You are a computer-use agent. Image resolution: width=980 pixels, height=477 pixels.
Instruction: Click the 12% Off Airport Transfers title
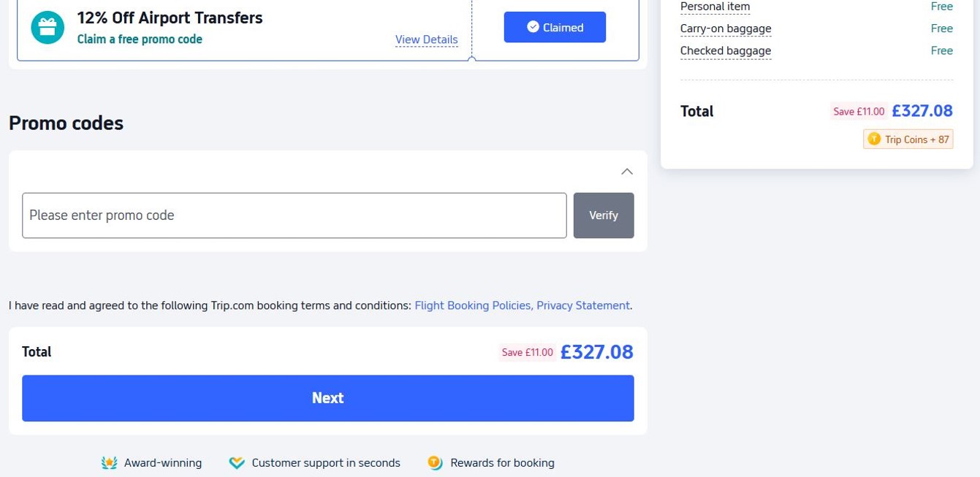[x=170, y=18]
